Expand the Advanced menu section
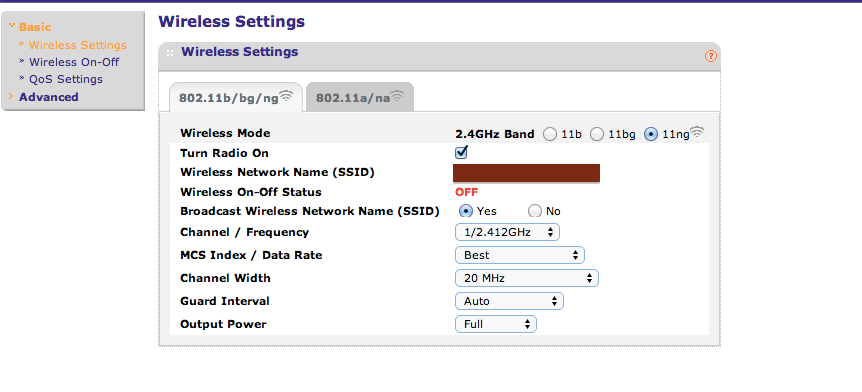 point(48,97)
